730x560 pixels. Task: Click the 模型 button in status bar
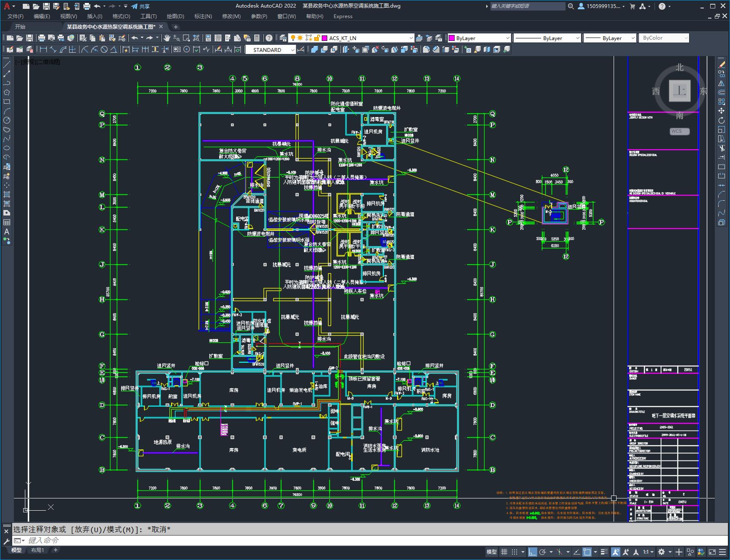pyautogui.click(x=492, y=552)
